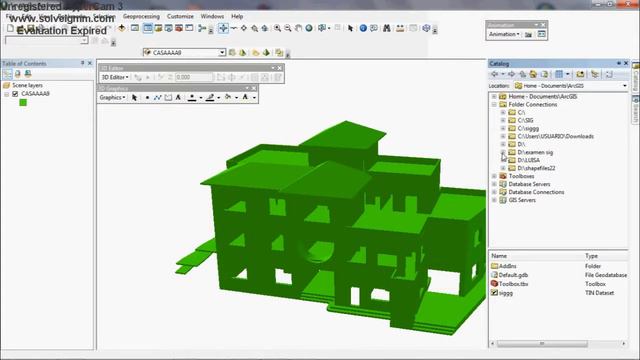Expand the D:\examen sig folder

pos(503,152)
